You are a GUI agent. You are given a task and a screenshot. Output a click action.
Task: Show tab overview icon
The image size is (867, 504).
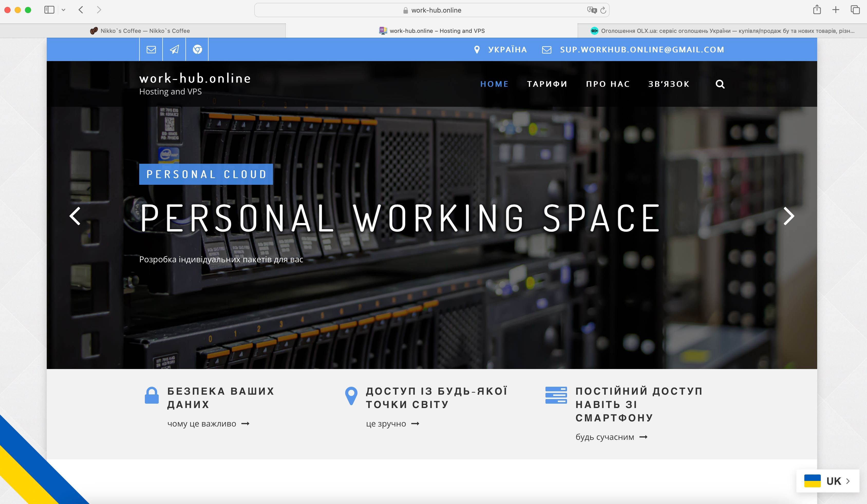coord(855,10)
